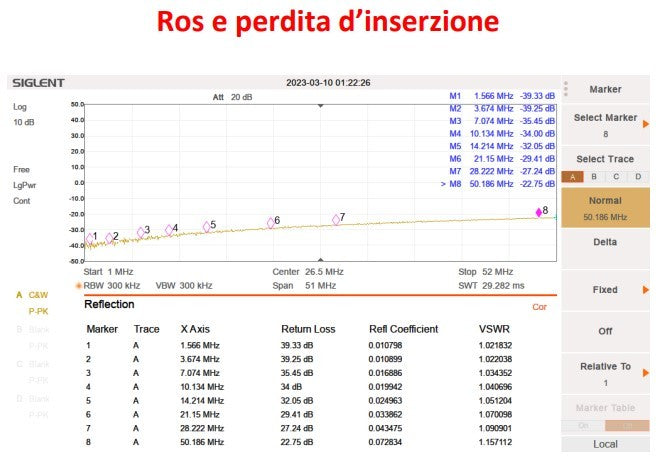Image resolution: width=672 pixels, height=472 pixels.
Task: Expand the Relative To submenu
Action: click(x=605, y=373)
